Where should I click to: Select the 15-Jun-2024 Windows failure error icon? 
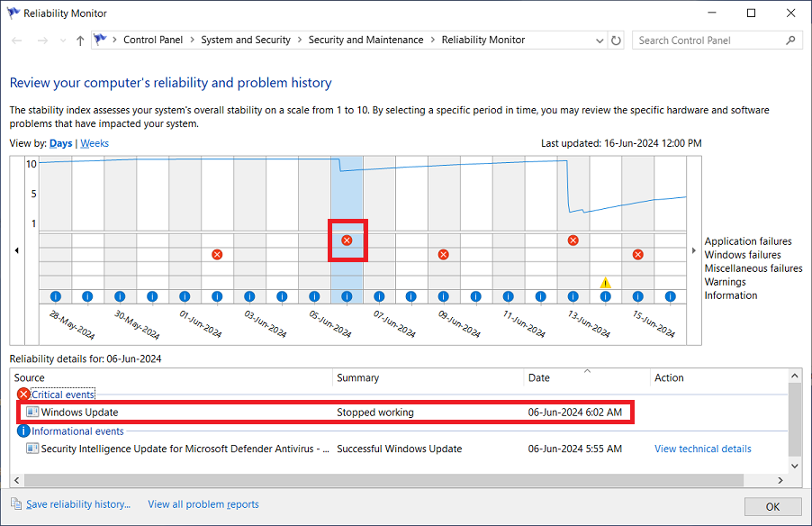(638, 255)
